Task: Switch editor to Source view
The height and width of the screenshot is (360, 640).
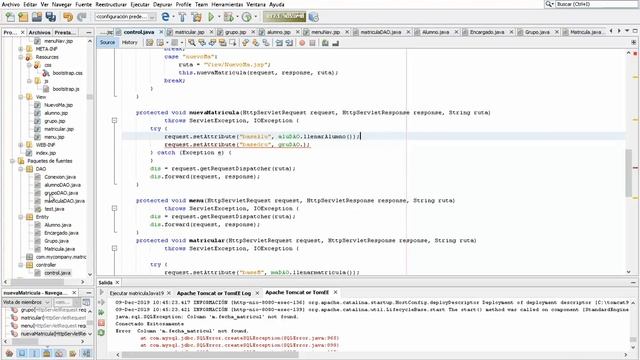Action: point(107,42)
